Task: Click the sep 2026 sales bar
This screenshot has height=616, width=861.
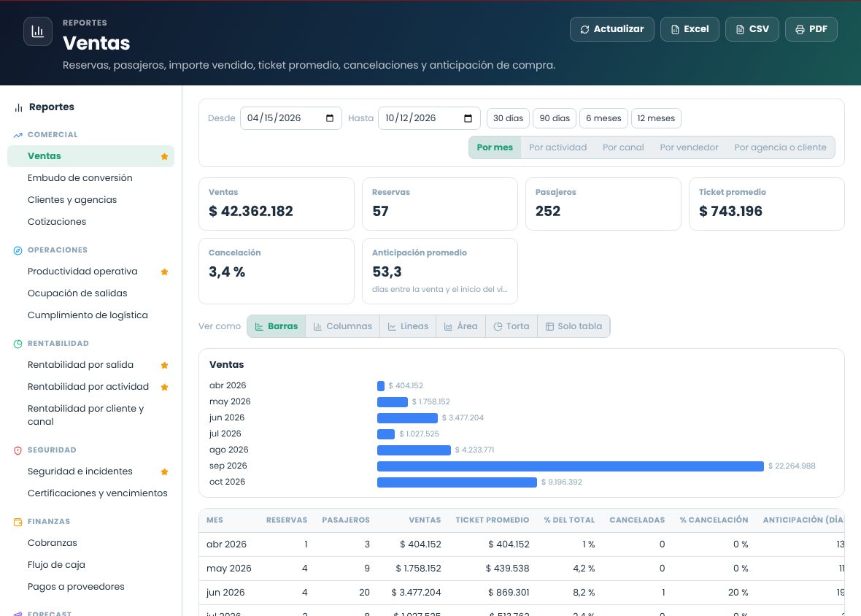Action: [570, 466]
